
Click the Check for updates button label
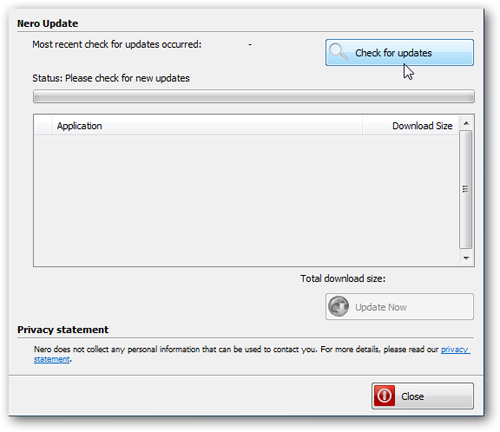point(393,53)
